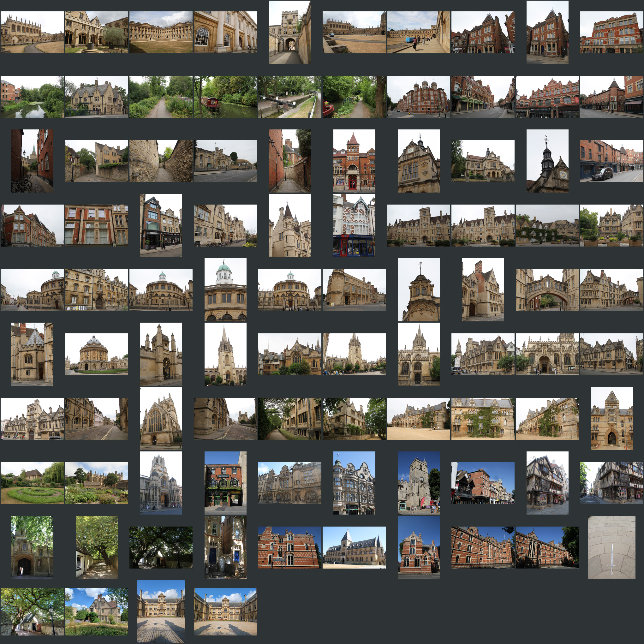
Task: Open the blue half-timbered shopfront photo
Action: tap(354, 225)
